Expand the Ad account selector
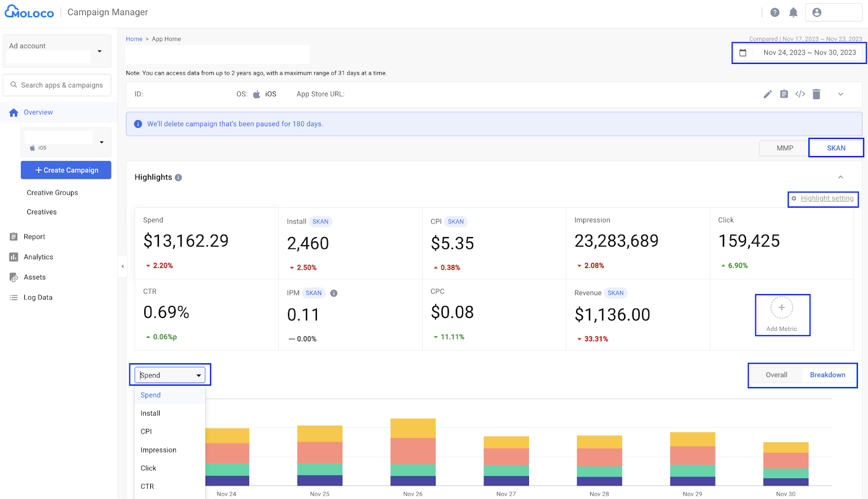Viewport: 868px width, 499px height. (99, 52)
